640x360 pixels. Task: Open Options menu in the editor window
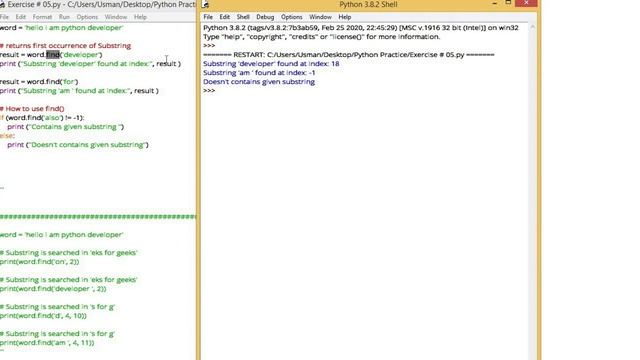click(87, 17)
